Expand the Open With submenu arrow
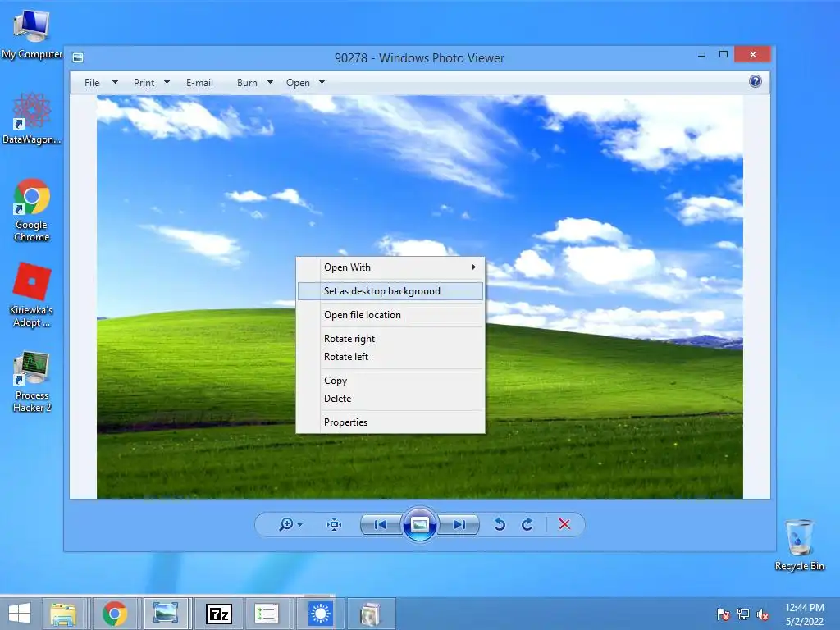This screenshot has height=630, width=840. [473, 267]
